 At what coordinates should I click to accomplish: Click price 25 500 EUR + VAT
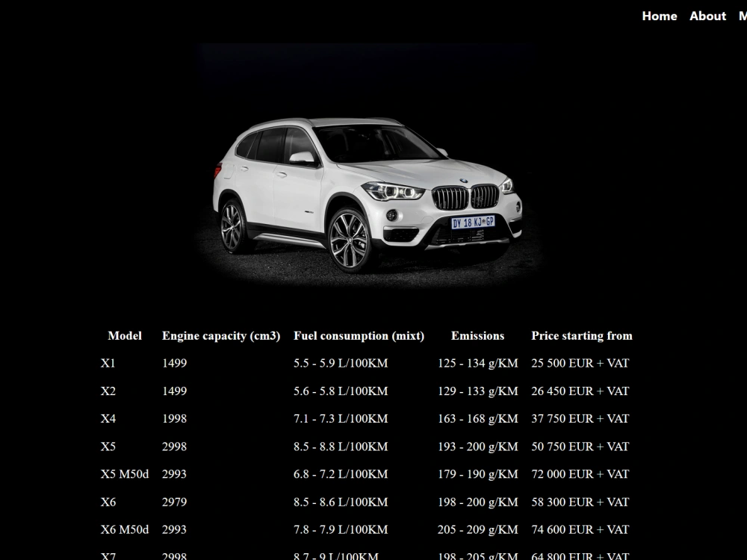(x=580, y=364)
